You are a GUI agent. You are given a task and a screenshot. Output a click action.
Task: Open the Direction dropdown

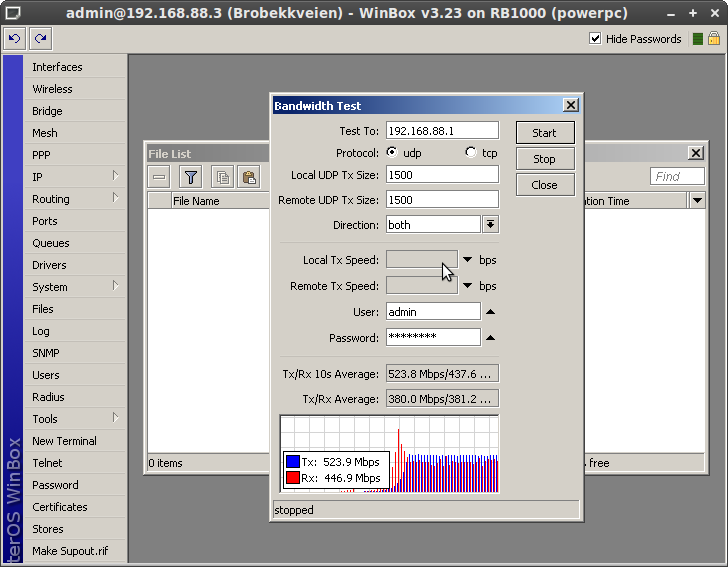(x=490, y=225)
